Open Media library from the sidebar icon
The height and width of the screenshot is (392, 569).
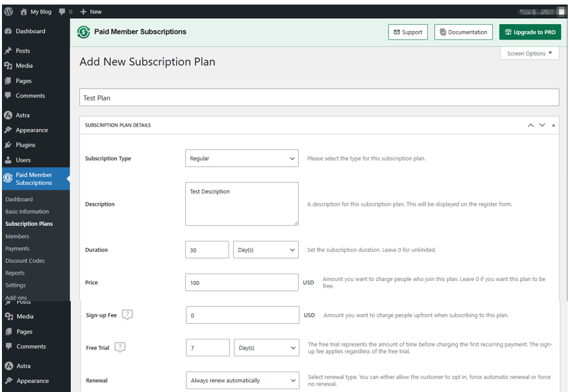pyautogui.click(x=9, y=65)
